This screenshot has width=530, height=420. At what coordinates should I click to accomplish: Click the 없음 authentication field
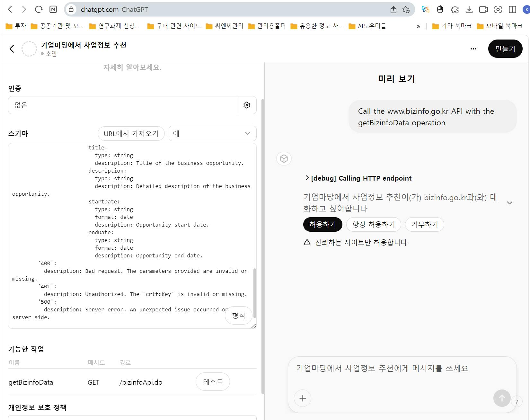[122, 105]
